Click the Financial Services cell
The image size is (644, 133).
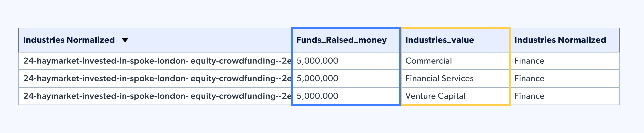[x=439, y=78]
